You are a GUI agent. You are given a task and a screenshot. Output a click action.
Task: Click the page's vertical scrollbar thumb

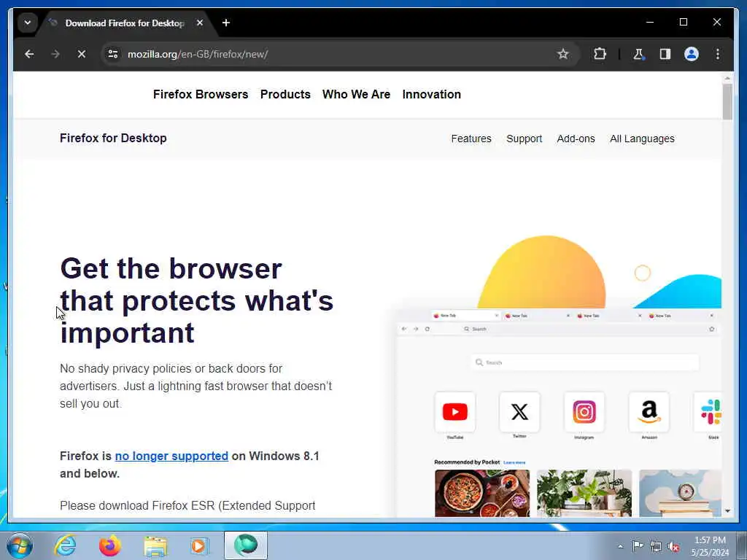click(x=727, y=102)
